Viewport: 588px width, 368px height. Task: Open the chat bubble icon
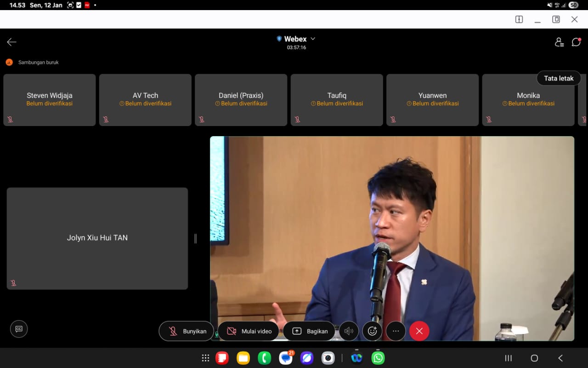point(576,42)
